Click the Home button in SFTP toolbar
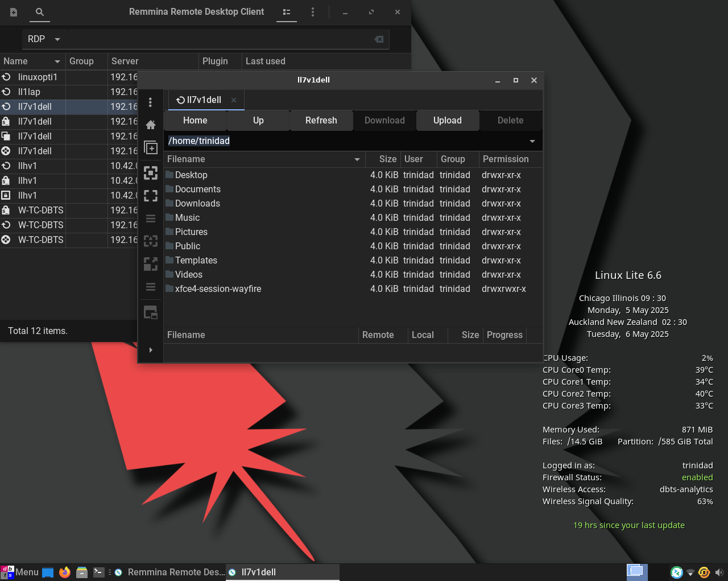 195,121
